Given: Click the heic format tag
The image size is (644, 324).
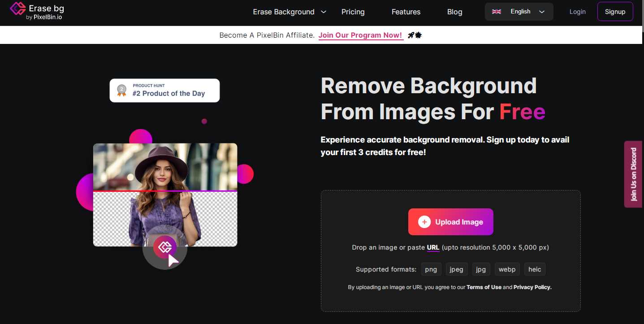Looking at the screenshot, I should coord(535,269).
